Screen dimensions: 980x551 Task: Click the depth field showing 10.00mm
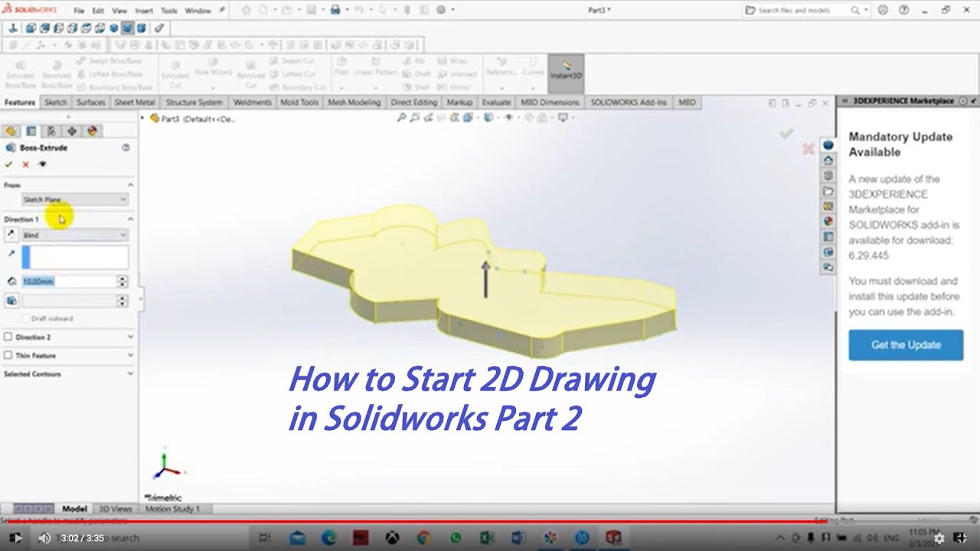tap(68, 282)
